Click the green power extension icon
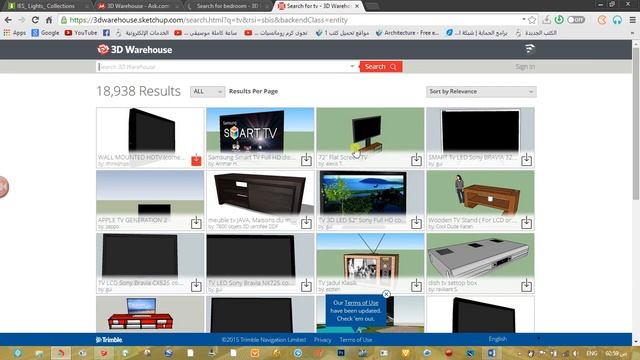 click(559, 20)
